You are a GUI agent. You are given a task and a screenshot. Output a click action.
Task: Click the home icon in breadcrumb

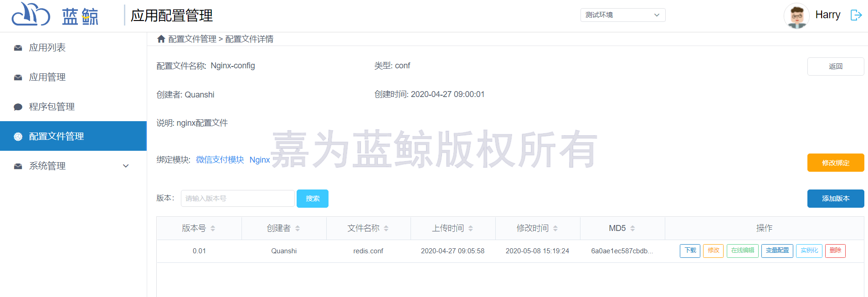161,39
